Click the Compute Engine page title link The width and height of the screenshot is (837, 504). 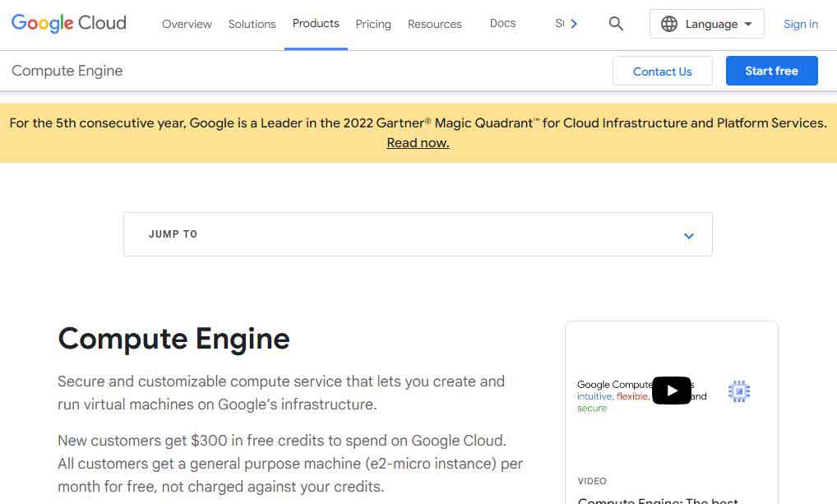(67, 71)
